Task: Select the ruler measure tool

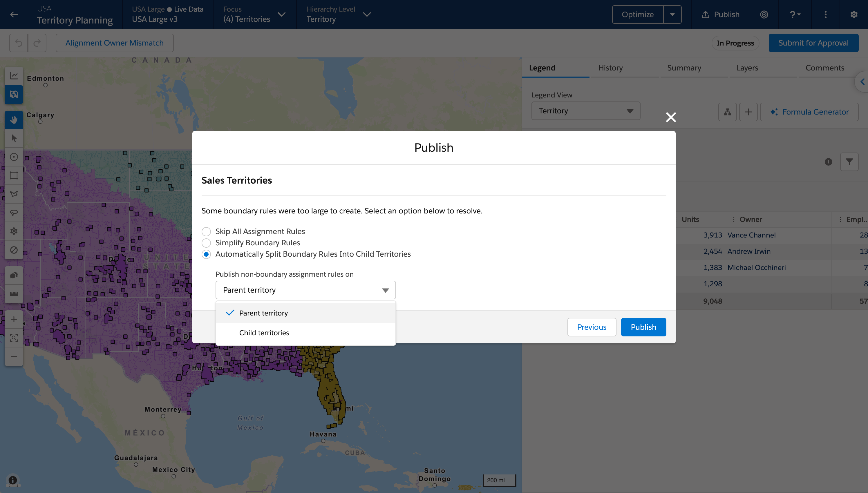Action: (14, 294)
